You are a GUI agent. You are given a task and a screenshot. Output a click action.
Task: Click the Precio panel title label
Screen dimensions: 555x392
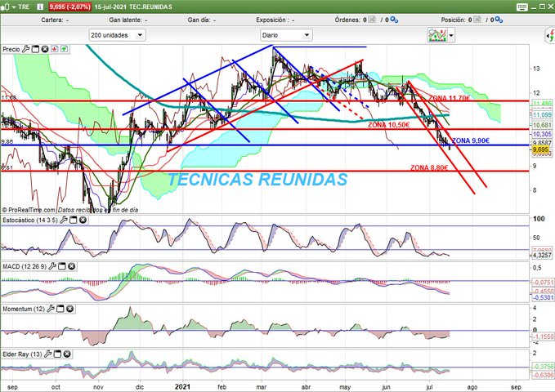[11, 49]
